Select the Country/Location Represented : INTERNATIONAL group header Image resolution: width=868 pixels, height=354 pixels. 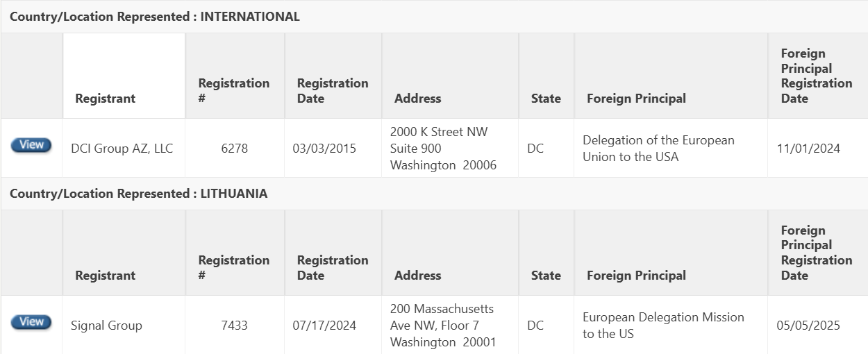434,17
